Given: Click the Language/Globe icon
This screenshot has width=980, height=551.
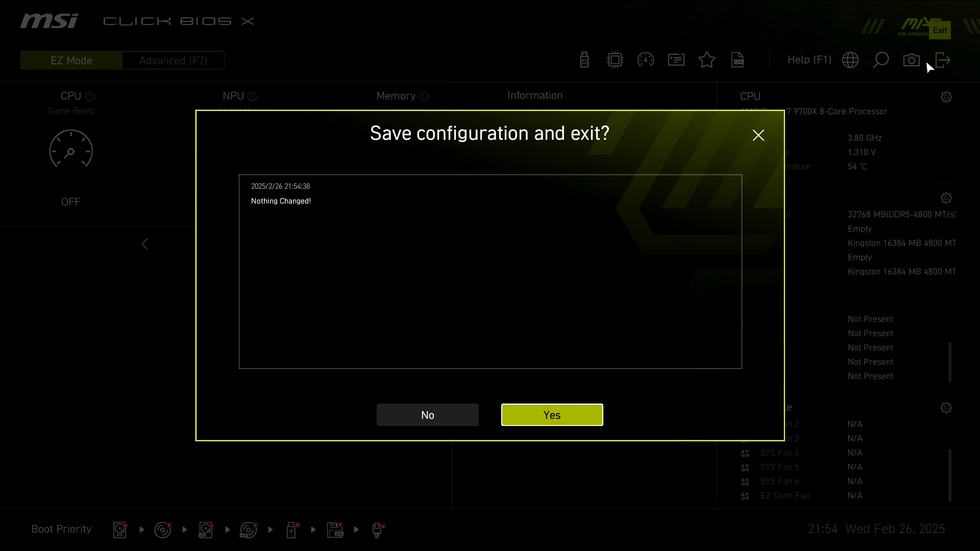Looking at the screenshot, I should pyautogui.click(x=851, y=60).
